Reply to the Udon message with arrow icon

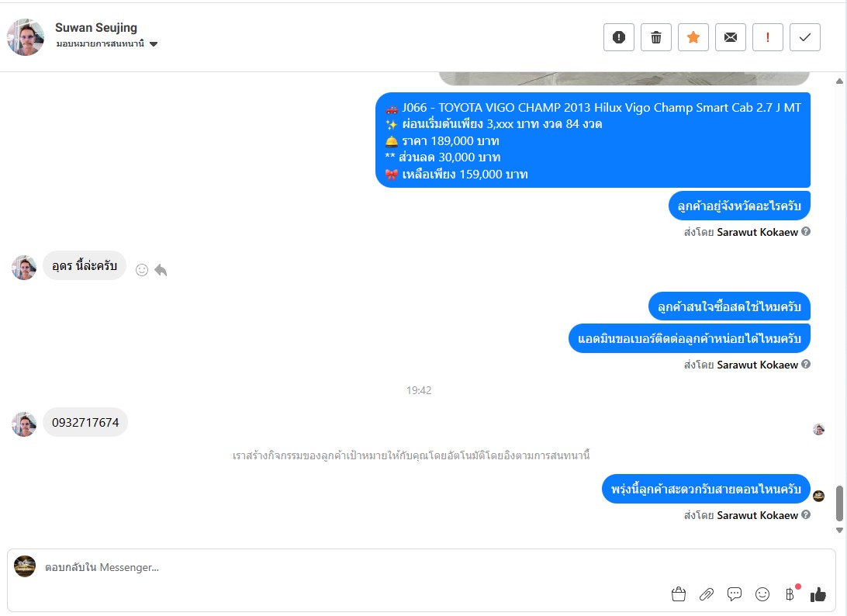(x=161, y=270)
